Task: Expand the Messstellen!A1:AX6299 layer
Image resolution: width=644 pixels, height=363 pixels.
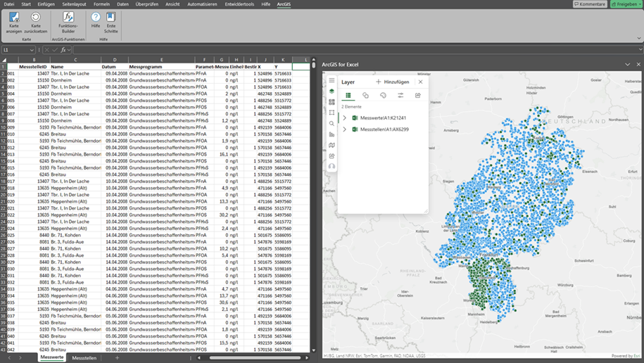Action: [345, 129]
